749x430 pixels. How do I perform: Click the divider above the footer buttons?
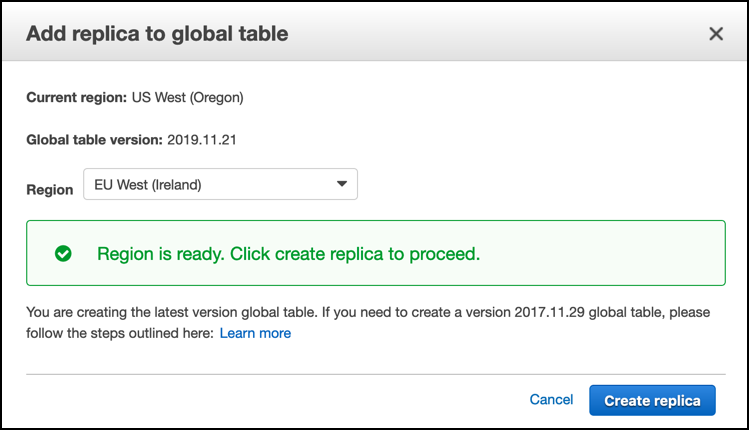pyautogui.click(x=376, y=375)
